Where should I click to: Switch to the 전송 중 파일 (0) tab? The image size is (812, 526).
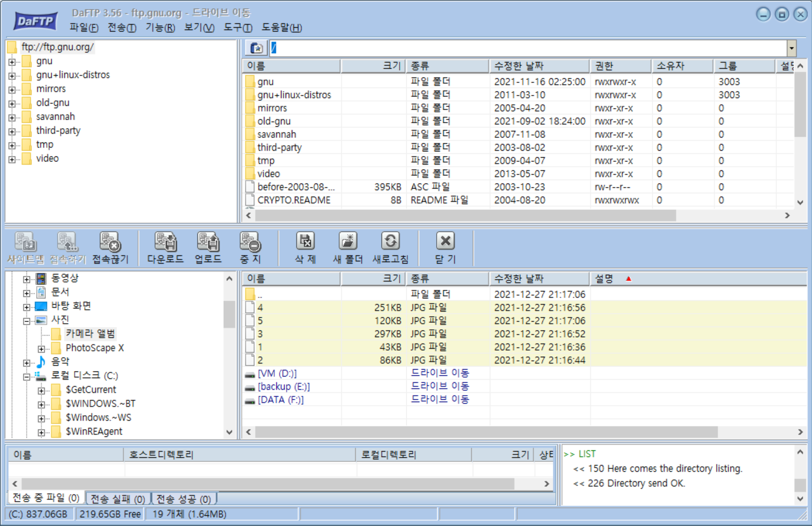tap(46, 498)
